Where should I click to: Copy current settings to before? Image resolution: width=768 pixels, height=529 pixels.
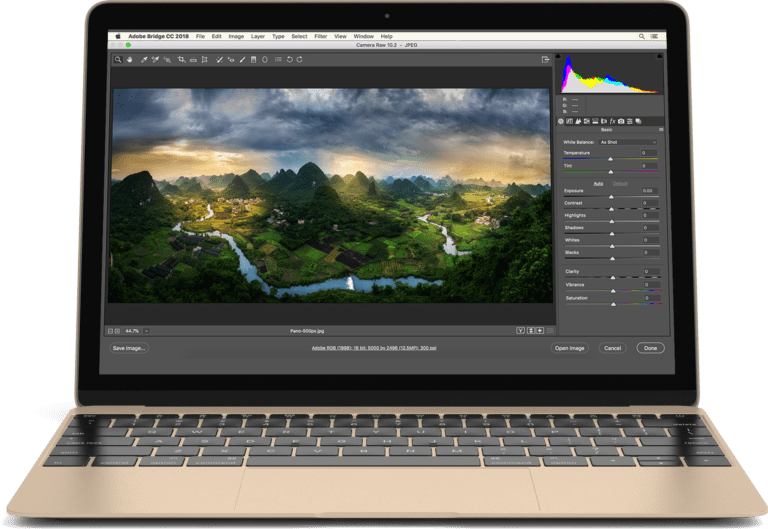click(x=540, y=331)
